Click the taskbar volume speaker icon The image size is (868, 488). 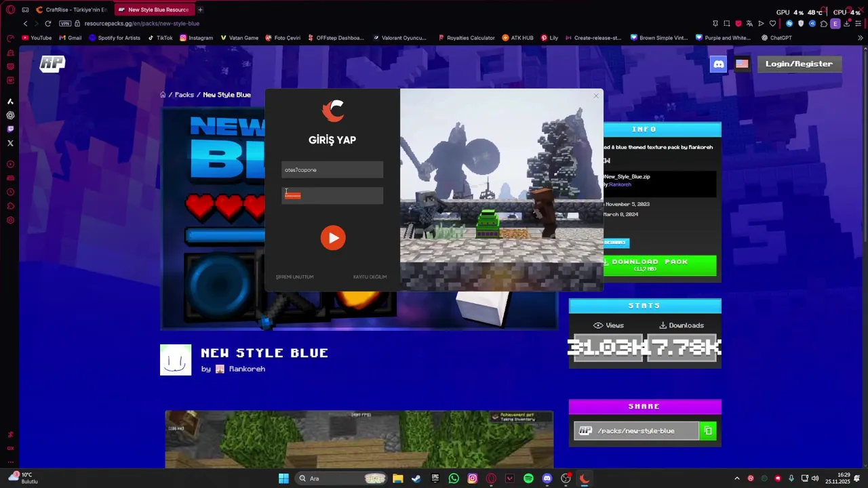[815, 479]
